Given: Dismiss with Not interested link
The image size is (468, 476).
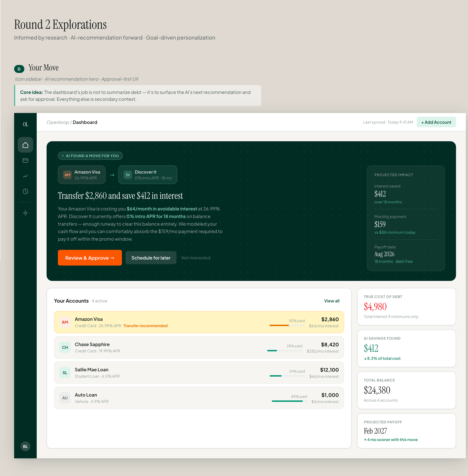Looking at the screenshot, I should (196, 258).
